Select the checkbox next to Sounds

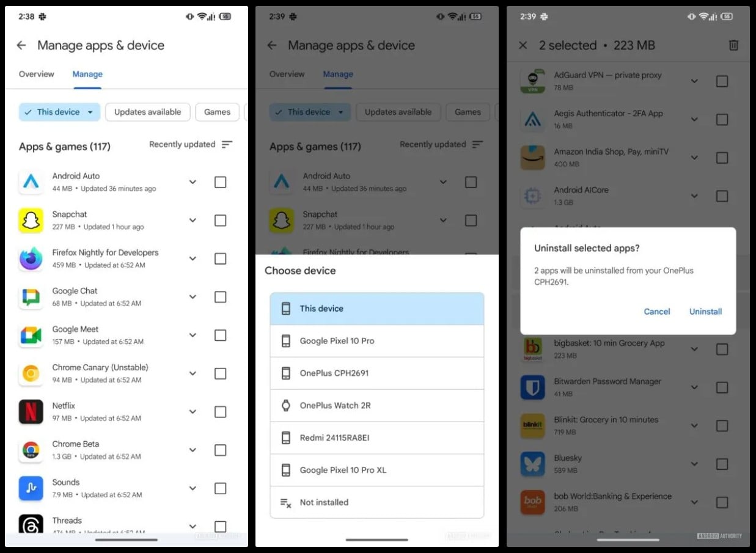pos(220,488)
